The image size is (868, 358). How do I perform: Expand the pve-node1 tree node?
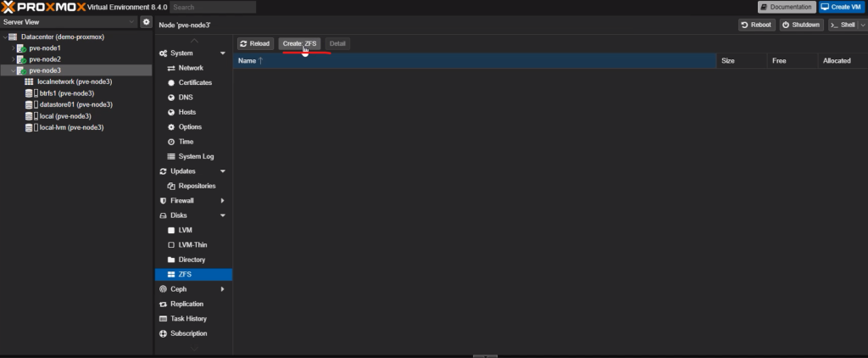[14, 48]
